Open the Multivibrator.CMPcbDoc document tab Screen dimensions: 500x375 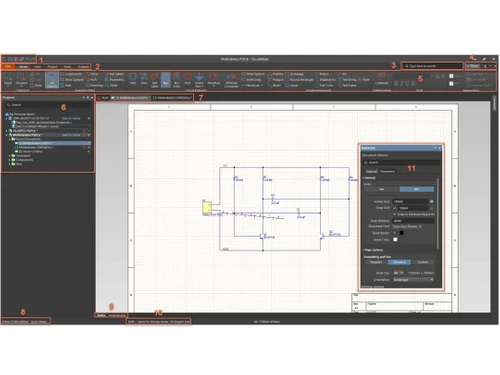click(x=172, y=98)
